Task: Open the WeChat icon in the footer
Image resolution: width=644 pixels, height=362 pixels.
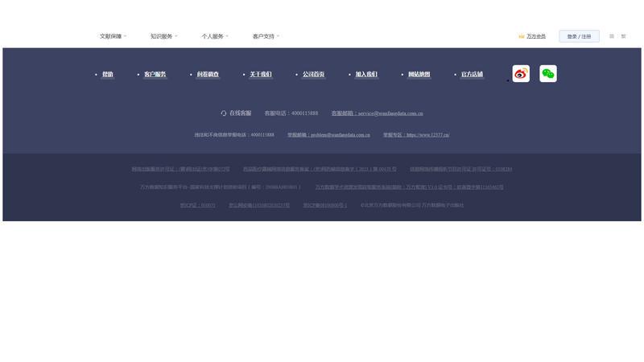Action: [548, 73]
